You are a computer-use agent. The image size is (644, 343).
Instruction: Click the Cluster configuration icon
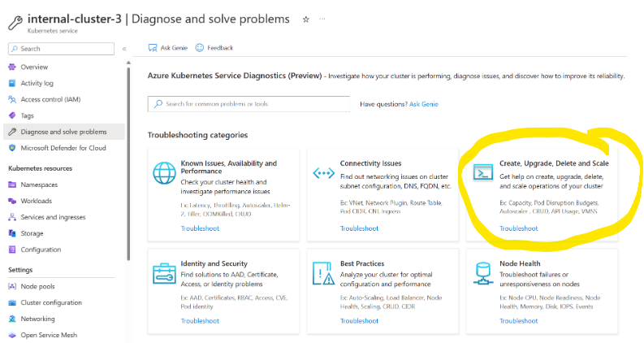12,302
